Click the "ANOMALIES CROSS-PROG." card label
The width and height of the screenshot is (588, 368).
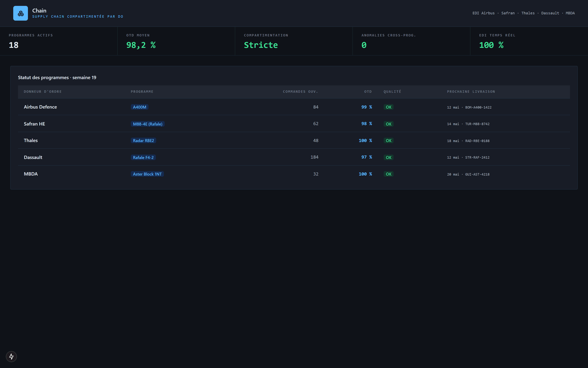[388, 35]
